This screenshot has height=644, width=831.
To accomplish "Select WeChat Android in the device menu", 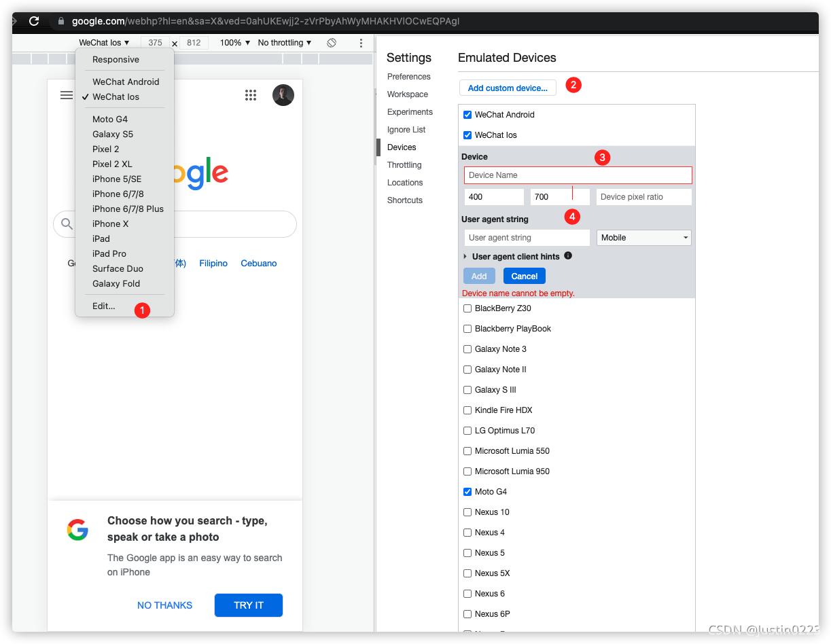I will pos(125,82).
